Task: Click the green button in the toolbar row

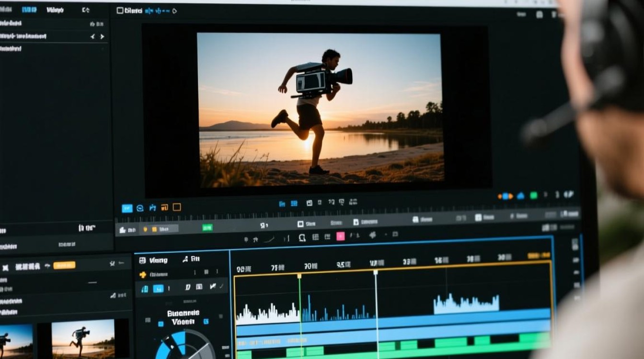Action: click(x=207, y=227)
